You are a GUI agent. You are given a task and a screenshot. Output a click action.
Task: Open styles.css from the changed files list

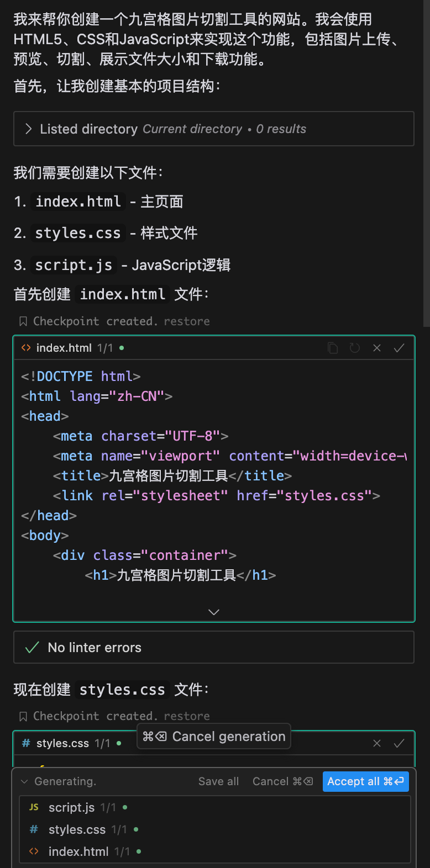(x=77, y=829)
